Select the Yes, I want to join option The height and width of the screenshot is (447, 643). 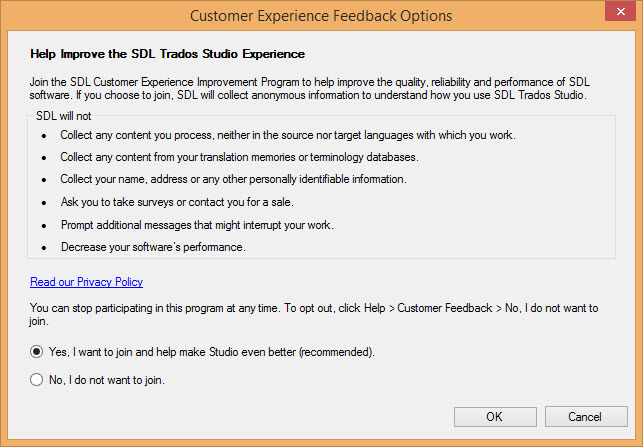click(37, 352)
